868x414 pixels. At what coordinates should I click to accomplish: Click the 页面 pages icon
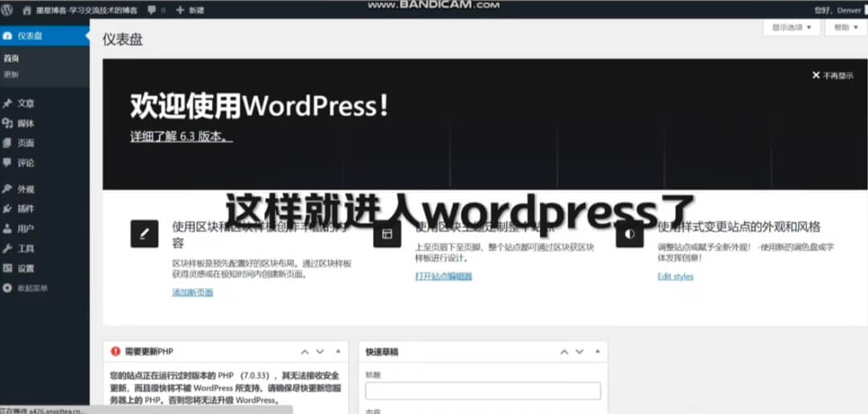(x=7, y=143)
